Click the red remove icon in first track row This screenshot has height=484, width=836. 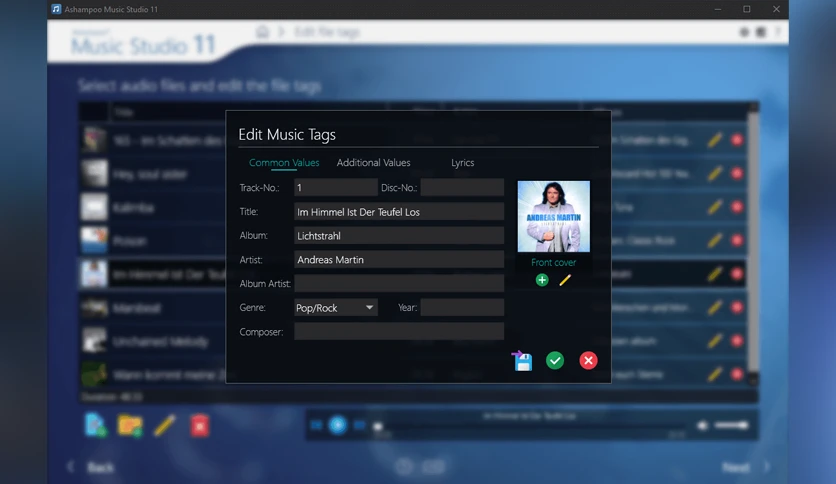coord(737,140)
